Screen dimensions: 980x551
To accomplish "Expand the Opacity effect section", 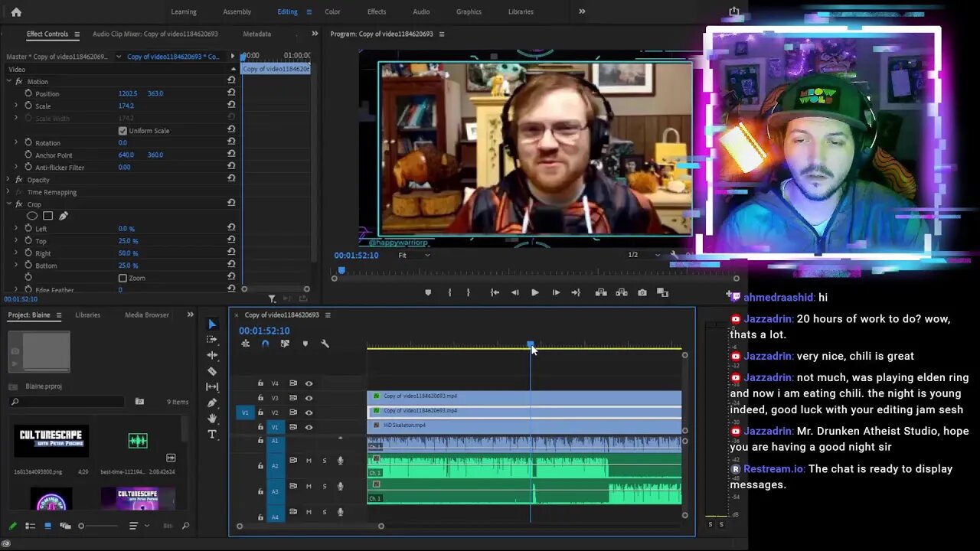I will click(x=8, y=180).
